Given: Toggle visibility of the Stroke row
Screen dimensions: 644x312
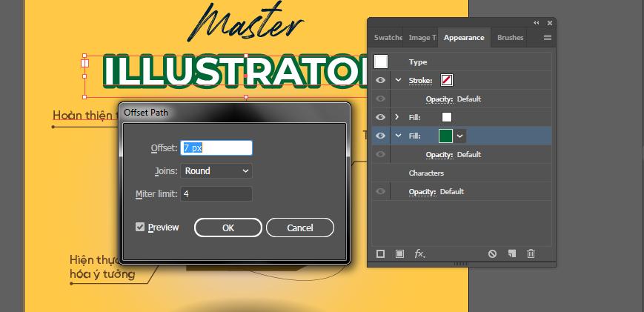Looking at the screenshot, I should 381,80.
